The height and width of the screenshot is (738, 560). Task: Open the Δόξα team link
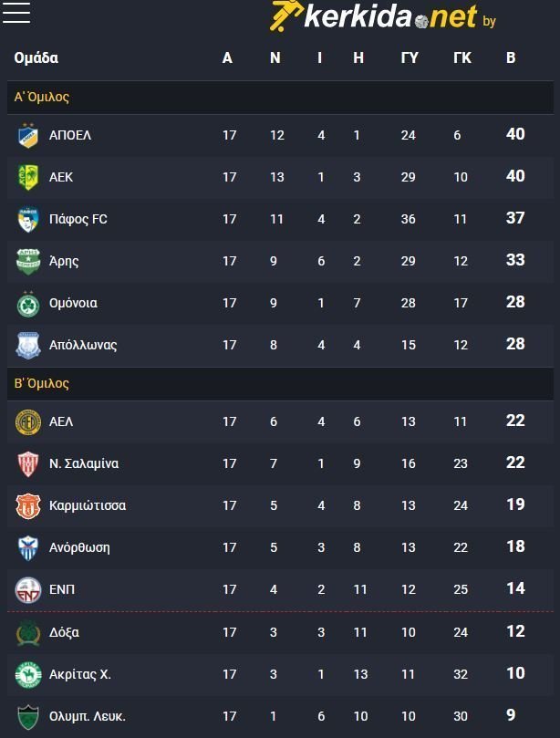coord(64,632)
